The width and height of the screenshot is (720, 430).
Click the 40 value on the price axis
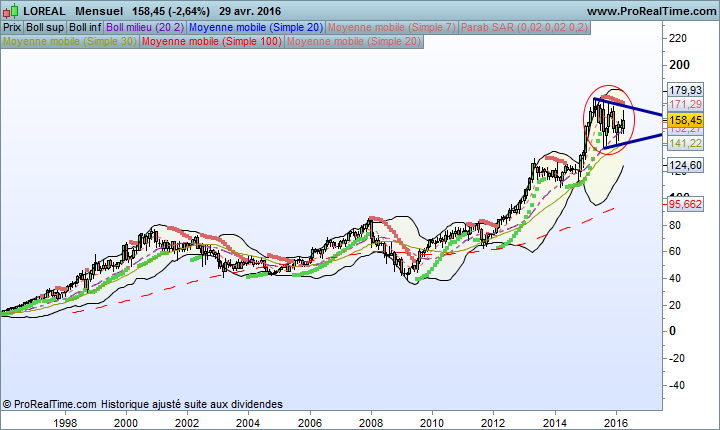(x=675, y=278)
